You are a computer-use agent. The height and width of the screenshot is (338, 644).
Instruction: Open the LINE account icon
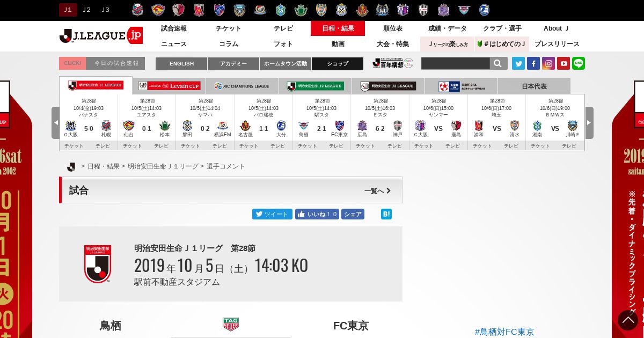click(x=579, y=63)
